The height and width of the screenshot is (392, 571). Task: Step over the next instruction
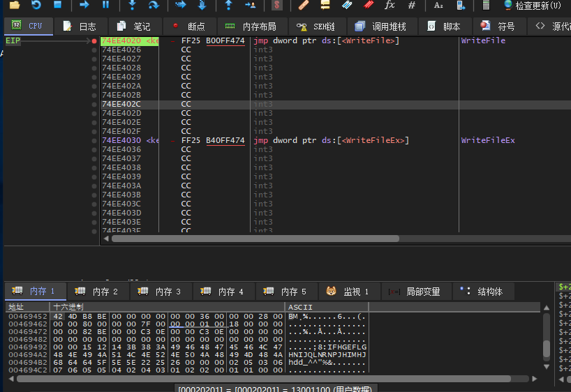click(x=154, y=5)
